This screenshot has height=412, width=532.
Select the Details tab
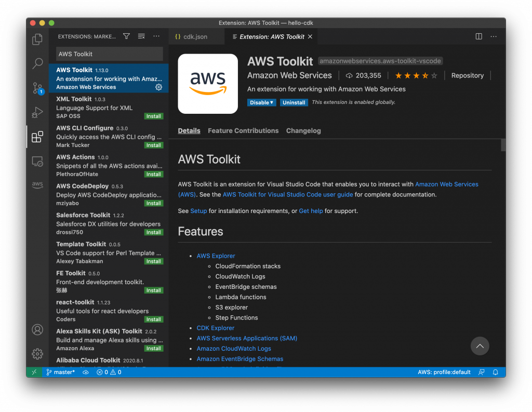[189, 130]
